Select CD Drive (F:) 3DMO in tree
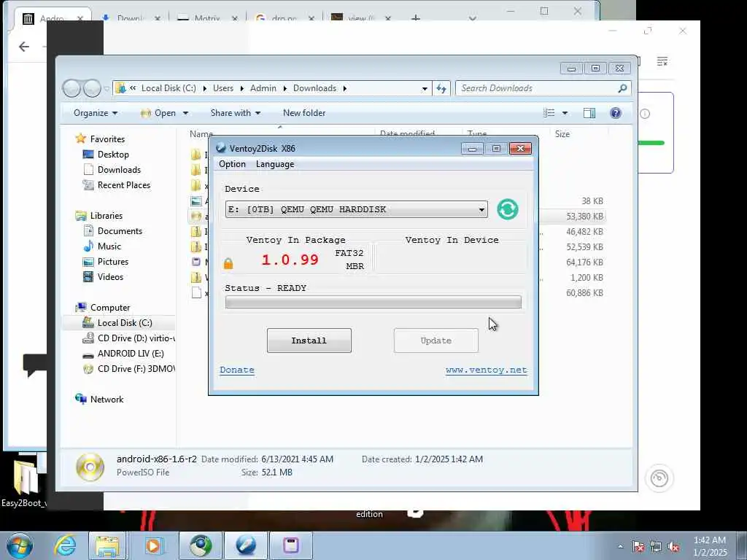 pos(136,368)
